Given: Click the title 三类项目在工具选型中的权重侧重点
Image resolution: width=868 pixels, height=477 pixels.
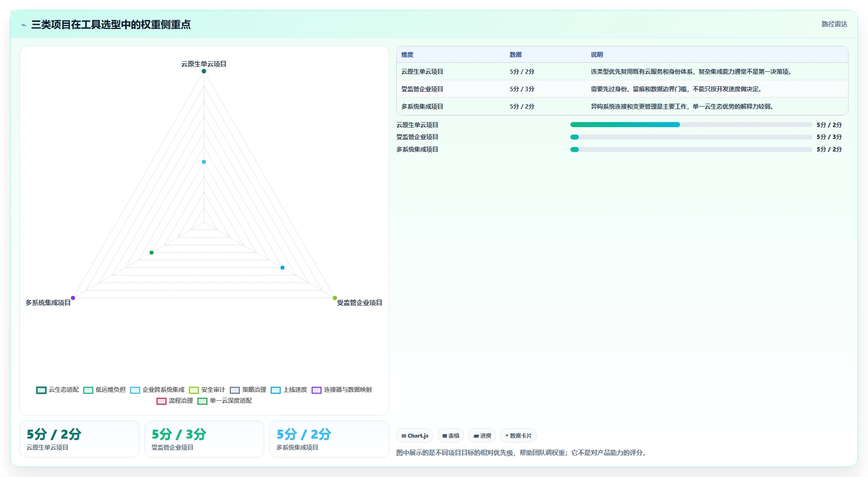Looking at the screenshot, I should [111, 25].
